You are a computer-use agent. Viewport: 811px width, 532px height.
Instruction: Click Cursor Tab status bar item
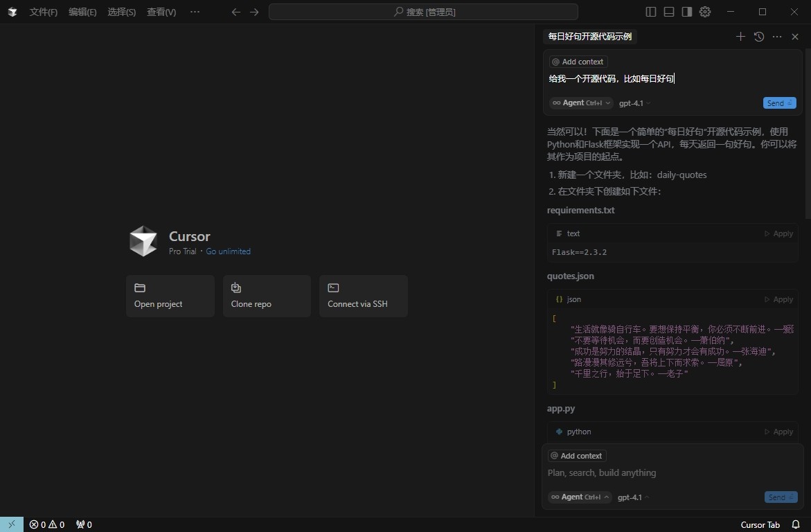click(x=760, y=525)
